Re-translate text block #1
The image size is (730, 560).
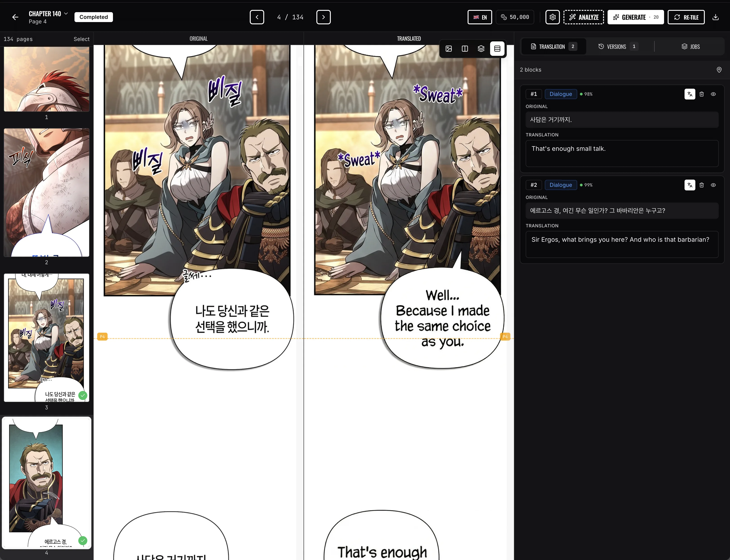coord(689,94)
